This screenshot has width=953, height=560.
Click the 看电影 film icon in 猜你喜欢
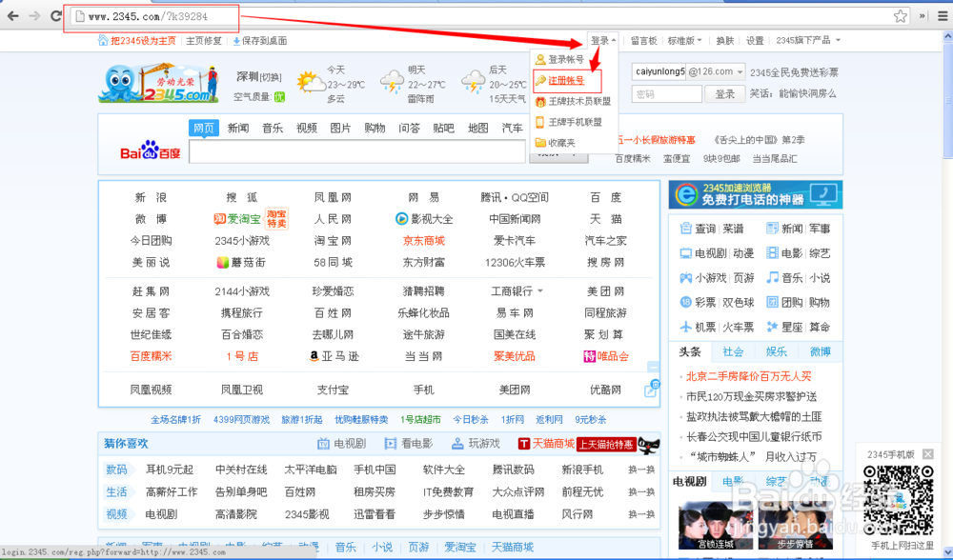click(x=390, y=444)
